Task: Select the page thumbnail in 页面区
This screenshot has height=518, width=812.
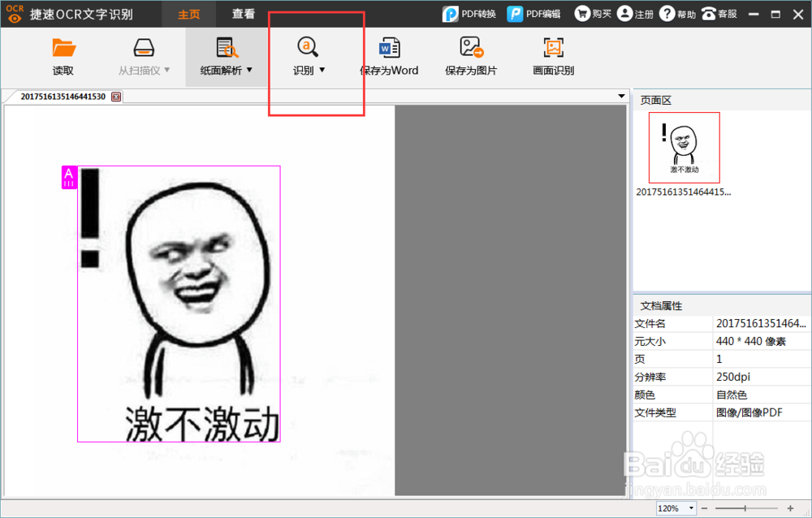Action: tap(684, 147)
